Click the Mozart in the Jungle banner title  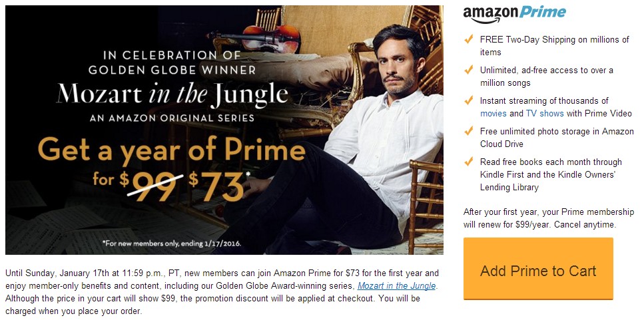tap(172, 94)
